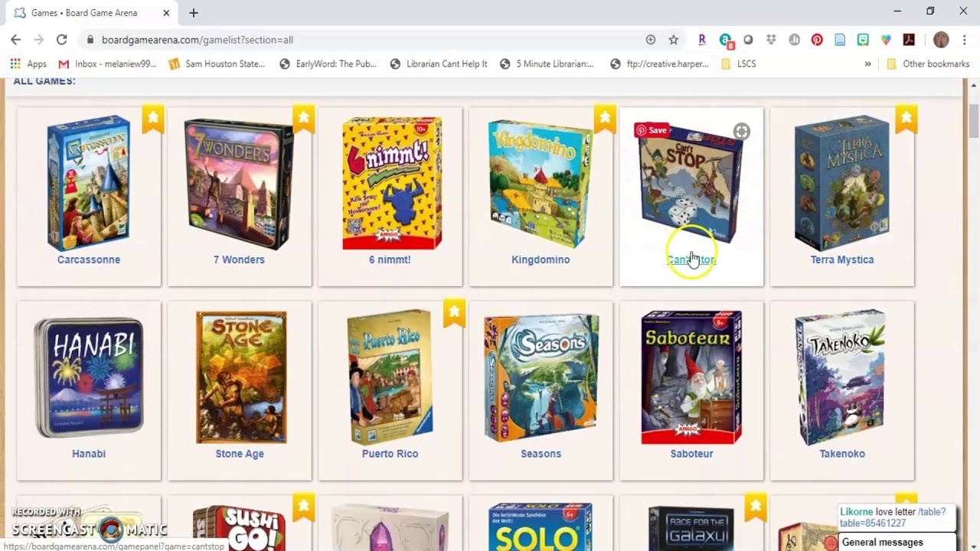Click the page vertical scrollbar thumb

tap(973, 122)
